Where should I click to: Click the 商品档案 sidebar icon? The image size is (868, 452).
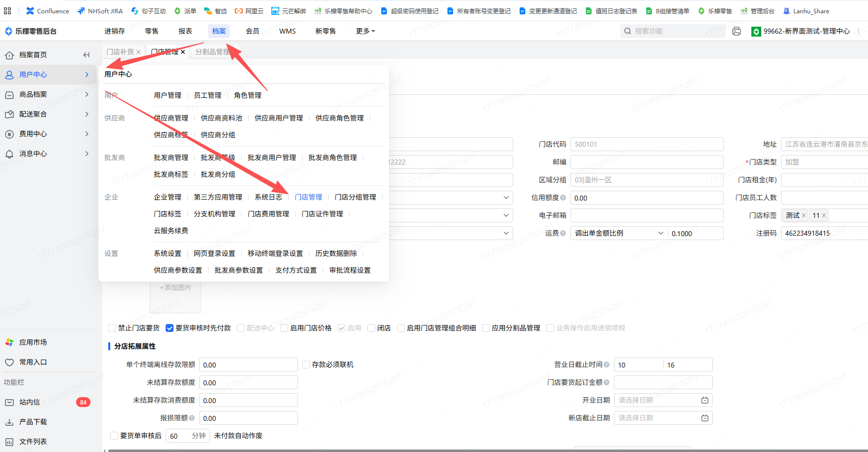point(9,94)
